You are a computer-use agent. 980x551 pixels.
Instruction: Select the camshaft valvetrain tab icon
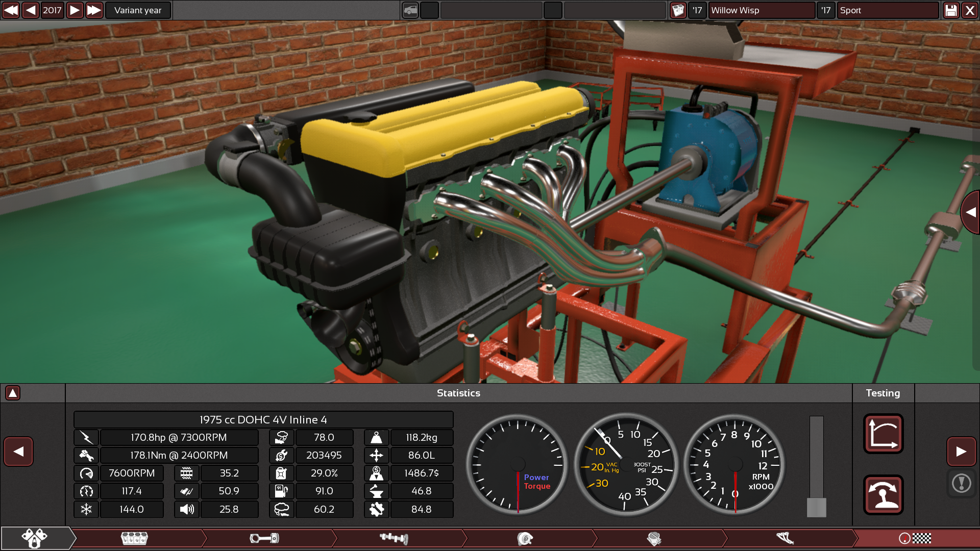pyautogui.click(x=394, y=538)
